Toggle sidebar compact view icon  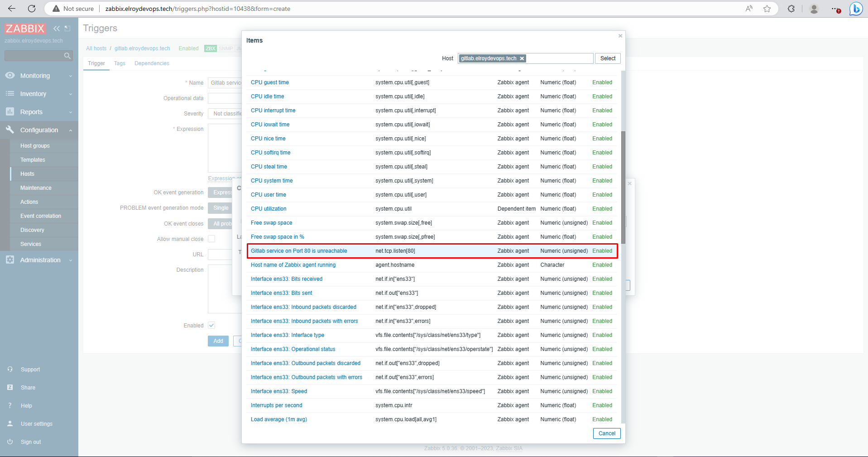coord(67,29)
